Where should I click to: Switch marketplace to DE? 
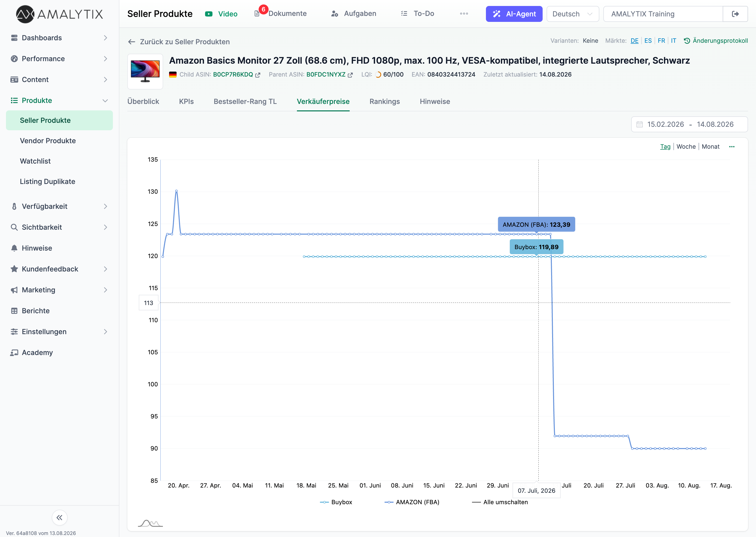(x=634, y=41)
